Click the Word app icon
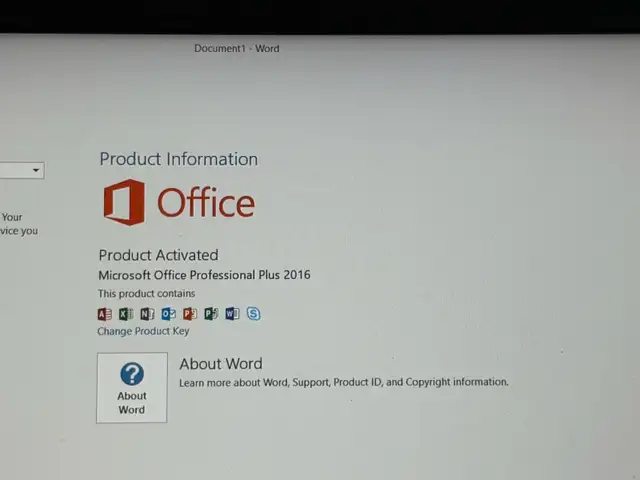This screenshot has height=480, width=640. [232, 313]
